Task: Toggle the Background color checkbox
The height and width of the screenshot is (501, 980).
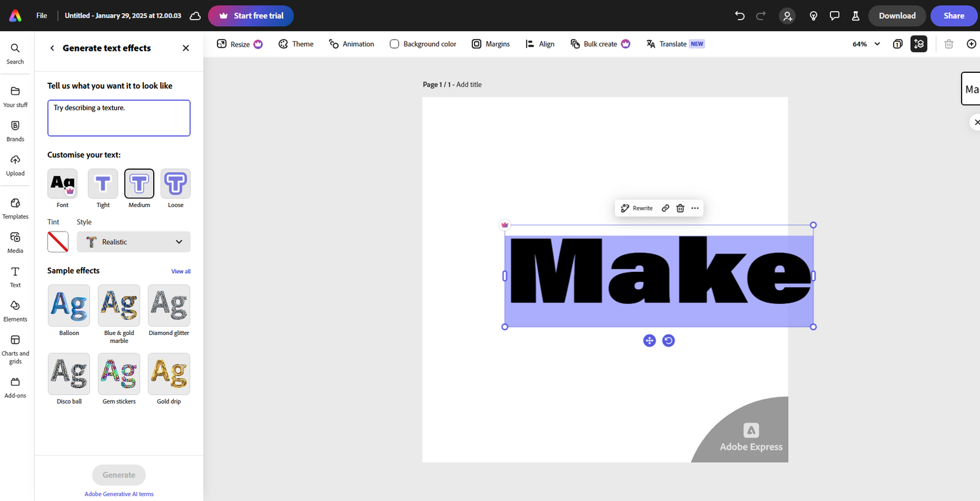Action: 394,44
